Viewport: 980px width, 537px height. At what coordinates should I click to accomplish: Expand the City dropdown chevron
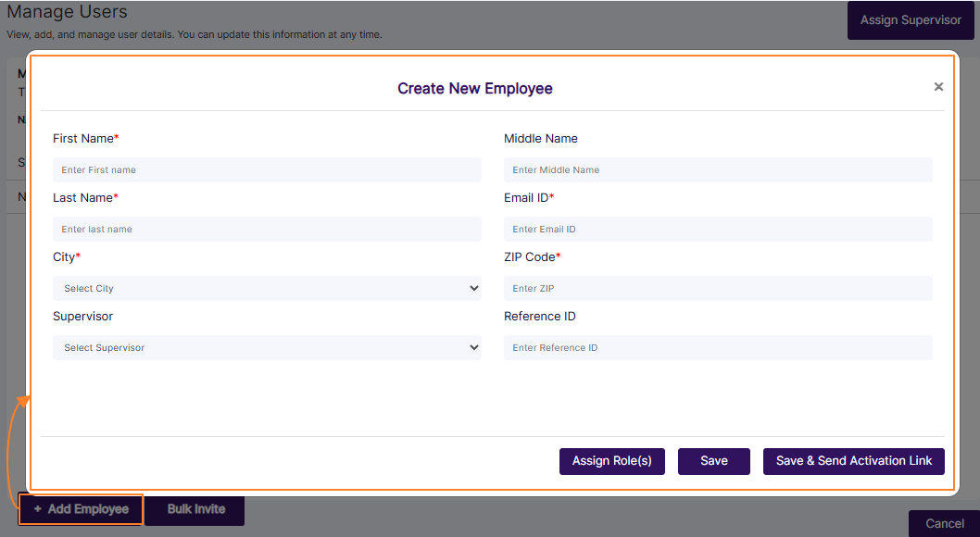coord(474,288)
